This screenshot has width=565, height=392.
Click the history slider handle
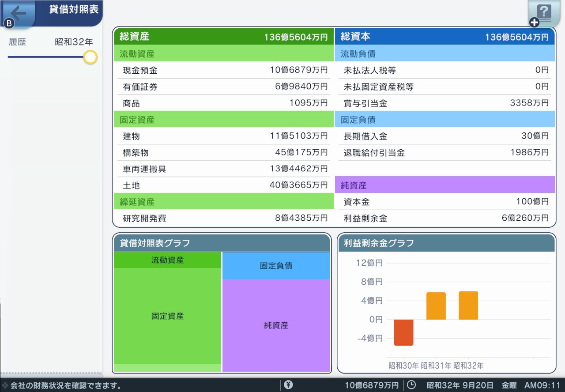tap(90, 57)
